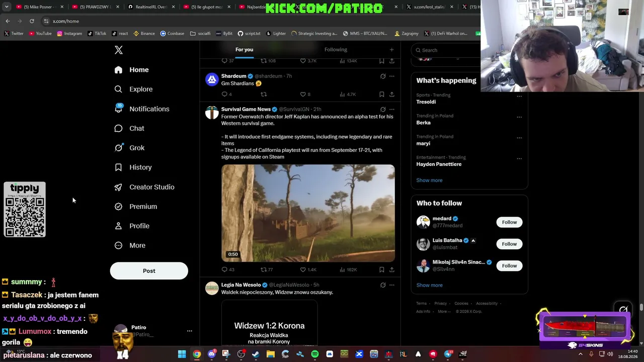Open the YouTube bookmark
The height and width of the screenshot is (362, 644).
coord(40,34)
